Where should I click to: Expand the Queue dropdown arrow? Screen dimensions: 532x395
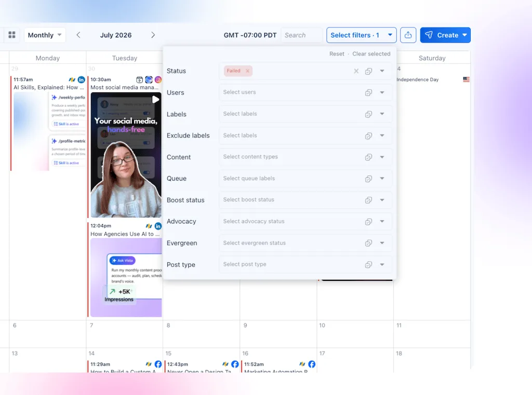(x=382, y=179)
